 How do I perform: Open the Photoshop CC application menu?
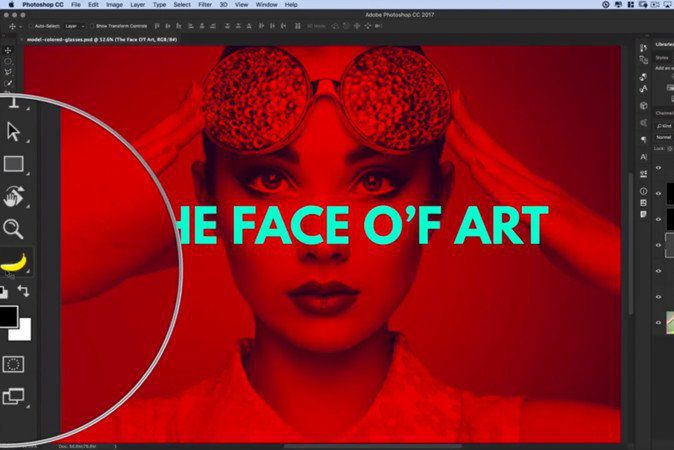43,5
